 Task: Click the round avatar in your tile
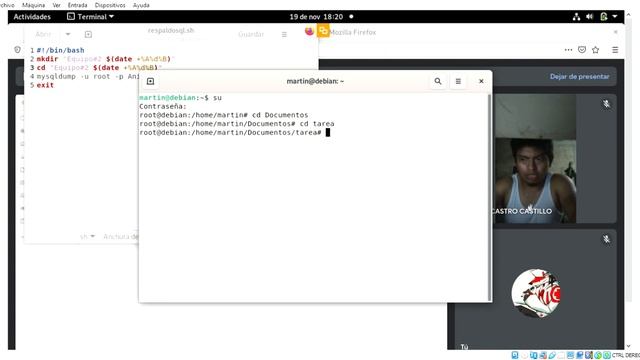536,293
